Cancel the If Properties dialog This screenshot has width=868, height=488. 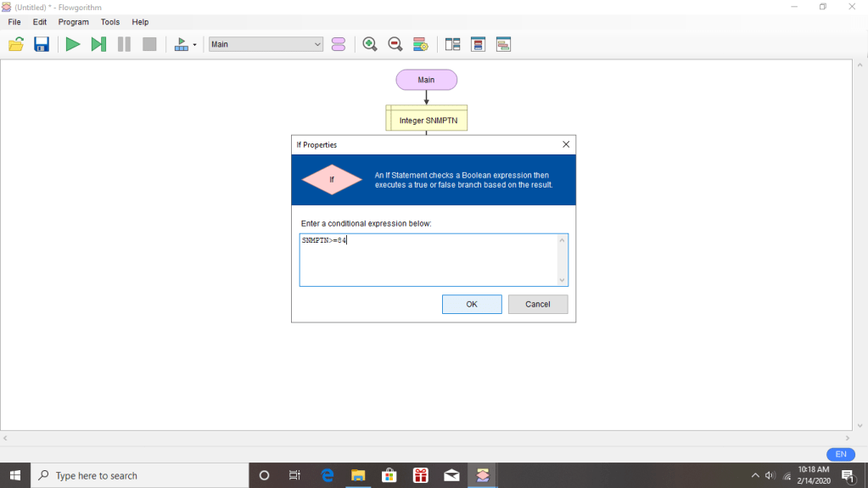538,304
